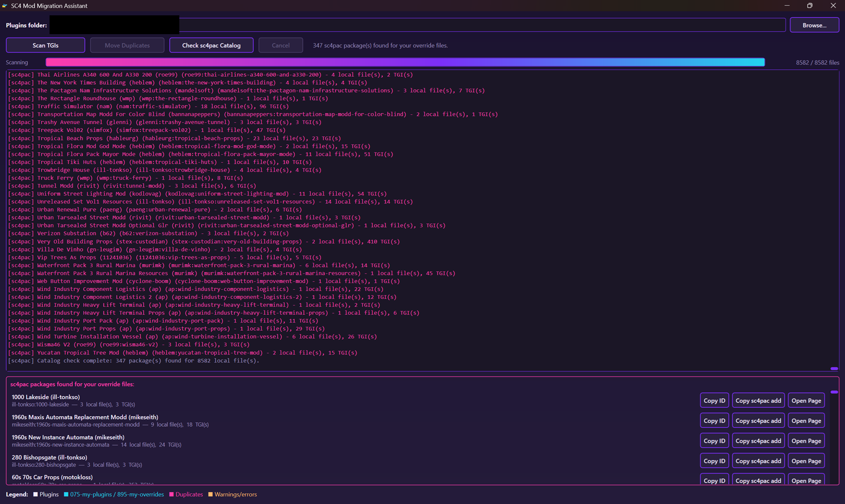Click the SC4 Mod Migration Assistant app icon
The image size is (845, 504).
coord(5,5)
